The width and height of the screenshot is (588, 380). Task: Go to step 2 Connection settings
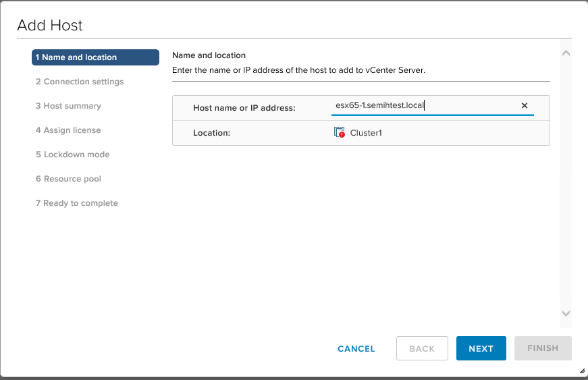80,82
